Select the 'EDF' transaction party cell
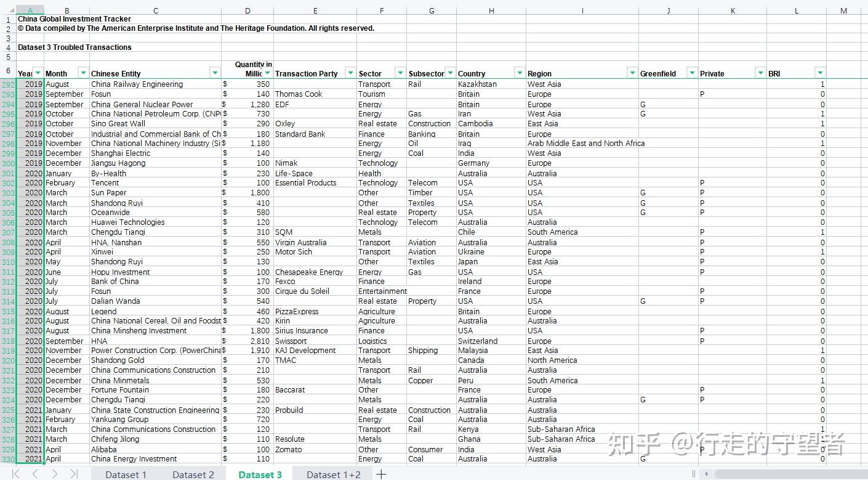 (315, 104)
